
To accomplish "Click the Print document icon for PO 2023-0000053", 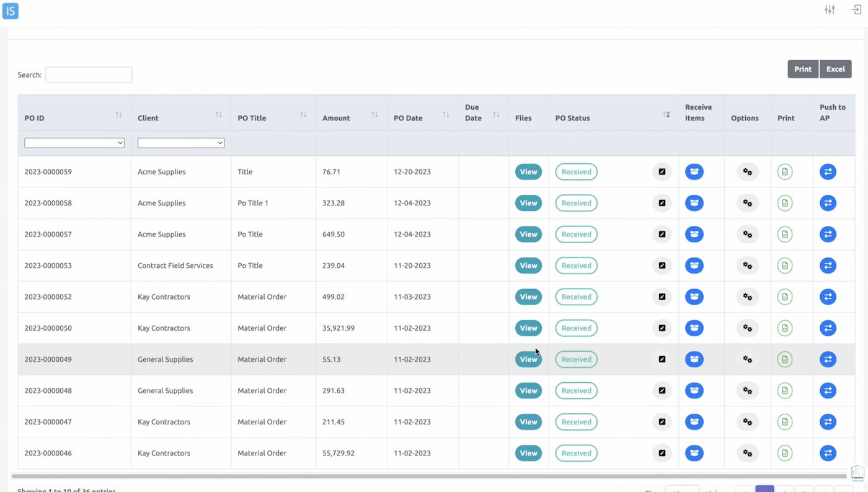I will pyautogui.click(x=785, y=265).
